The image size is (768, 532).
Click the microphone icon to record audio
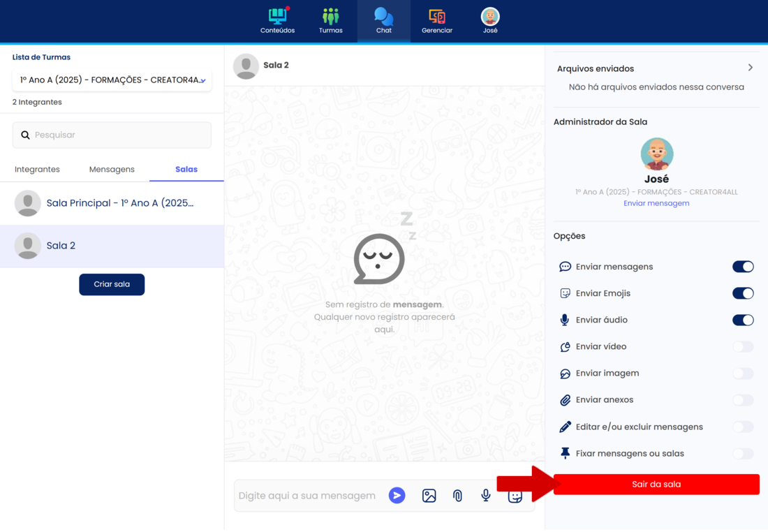pyautogui.click(x=486, y=495)
